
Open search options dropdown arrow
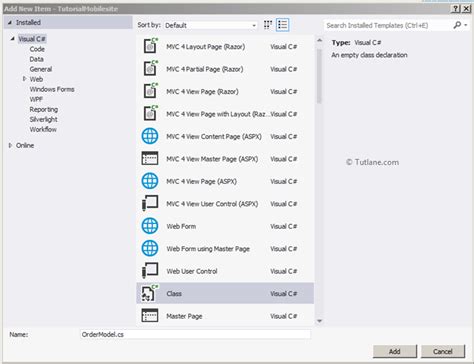tap(466, 25)
